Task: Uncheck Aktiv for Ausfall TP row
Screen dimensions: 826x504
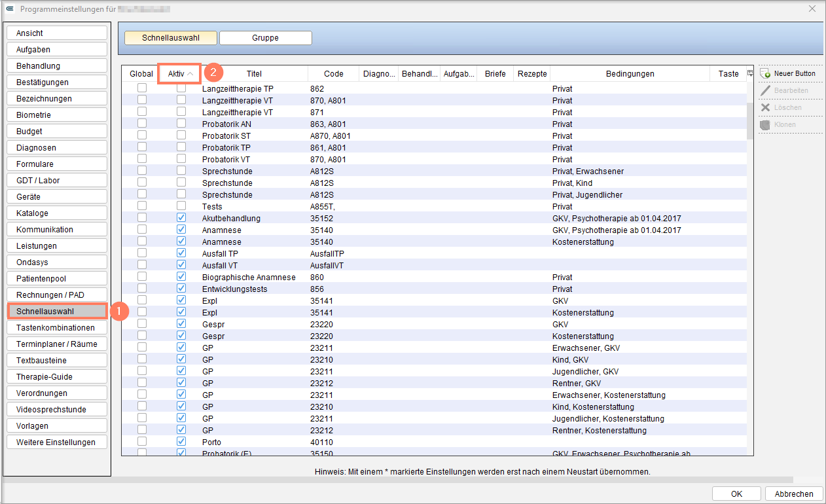Action: pyautogui.click(x=181, y=253)
